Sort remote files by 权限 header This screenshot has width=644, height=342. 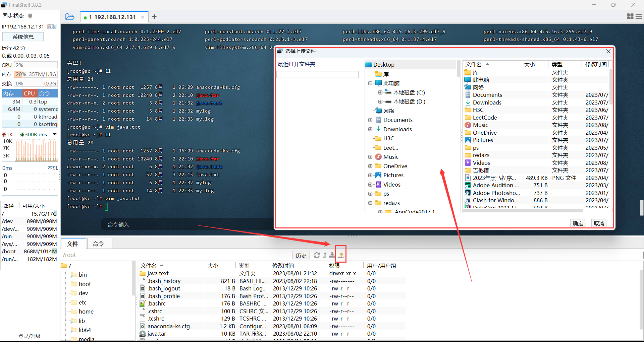coord(344,266)
